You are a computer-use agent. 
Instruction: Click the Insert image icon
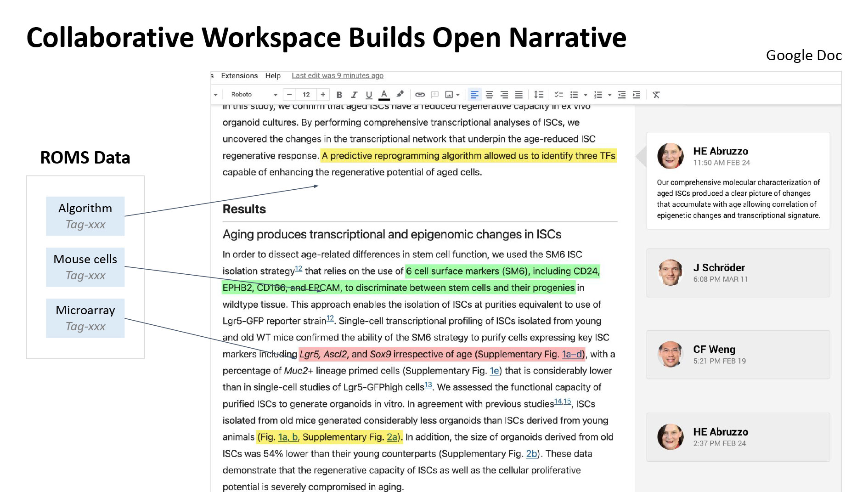click(449, 95)
